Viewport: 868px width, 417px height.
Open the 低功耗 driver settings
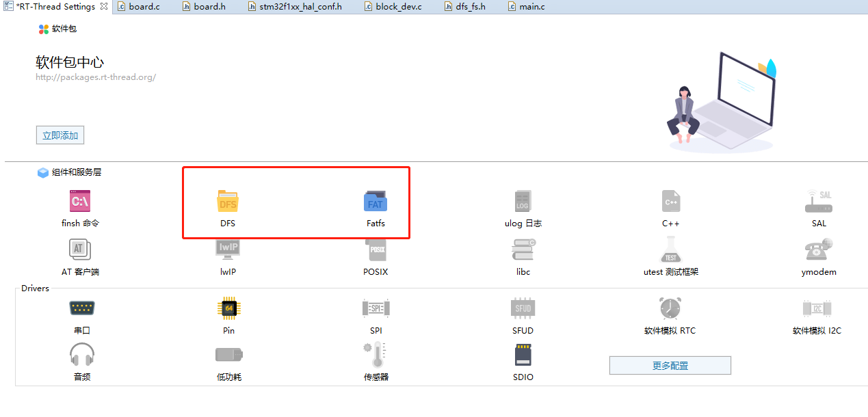228,358
